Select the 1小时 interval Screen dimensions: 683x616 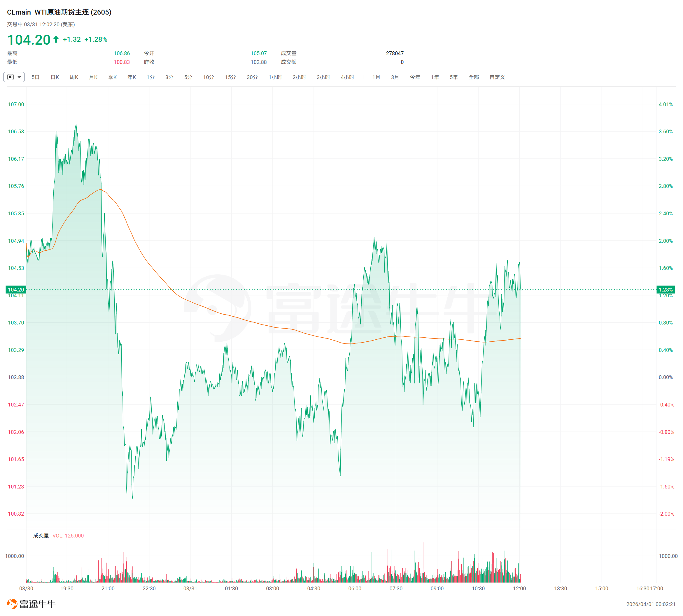tap(275, 77)
